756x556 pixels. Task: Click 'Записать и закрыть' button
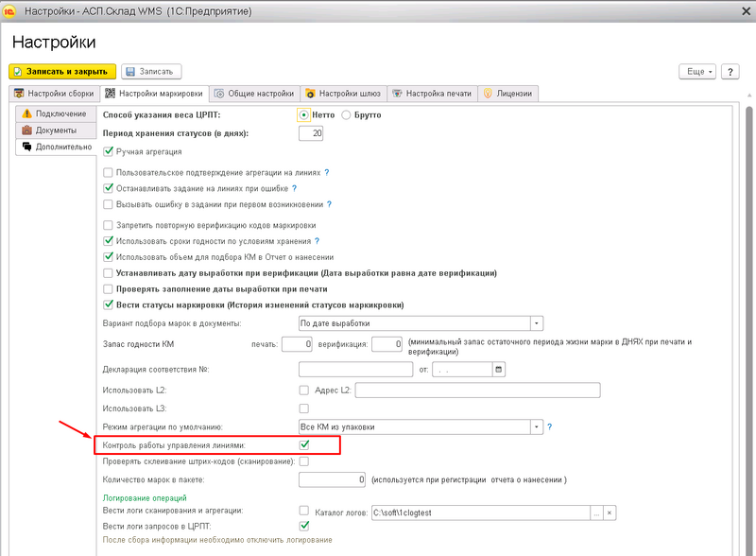click(x=62, y=72)
